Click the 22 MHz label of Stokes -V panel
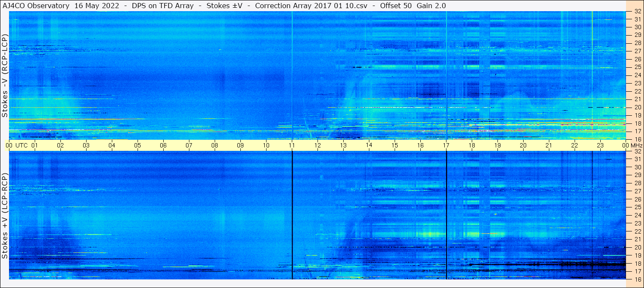The width and height of the screenshot is (644, 288). (638, 91)
